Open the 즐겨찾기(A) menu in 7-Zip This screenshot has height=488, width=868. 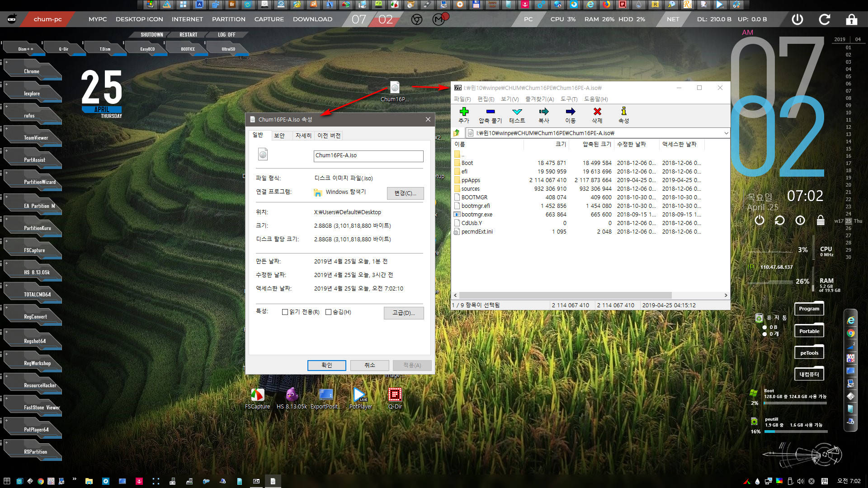click(539, 99)
